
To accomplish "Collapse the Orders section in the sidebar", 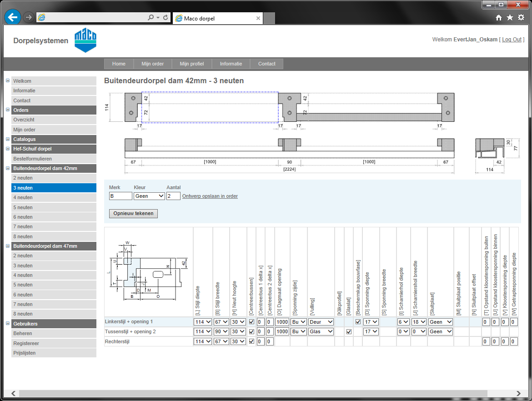I will (x=8, y=110).
